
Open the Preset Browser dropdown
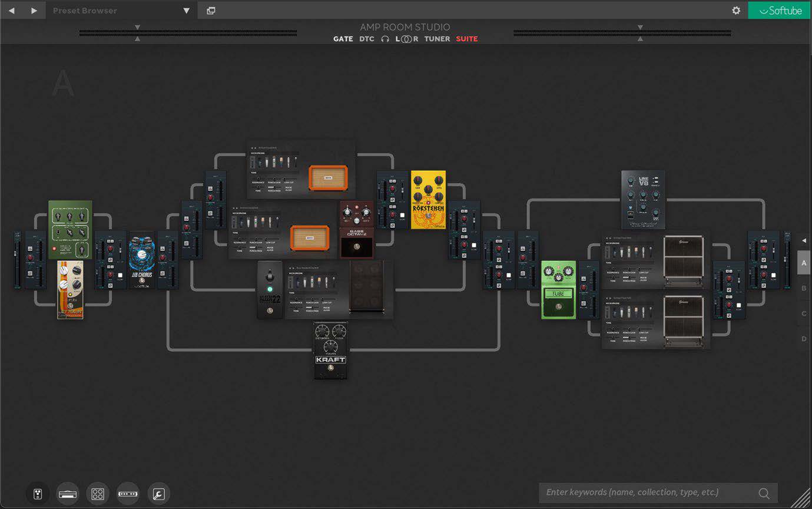pos(185,10)
